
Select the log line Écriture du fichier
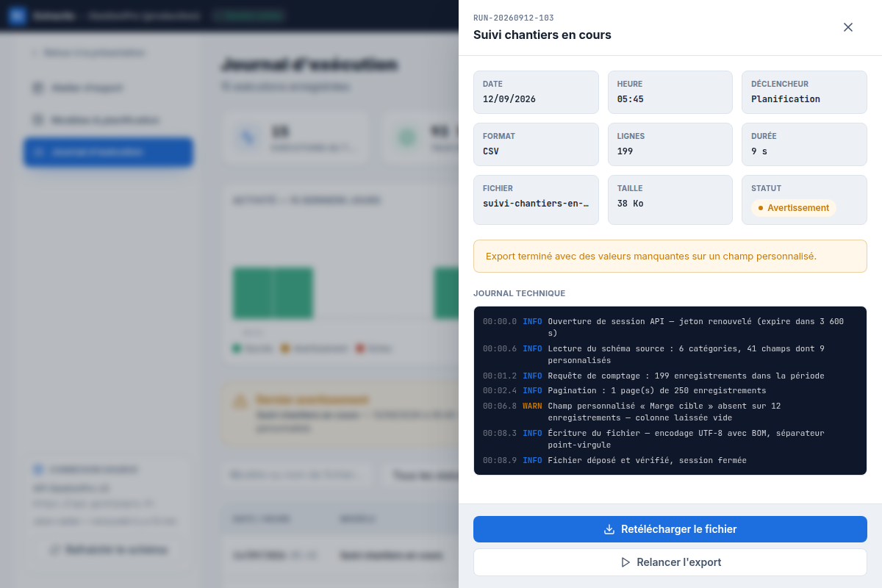tap(670, 439)
